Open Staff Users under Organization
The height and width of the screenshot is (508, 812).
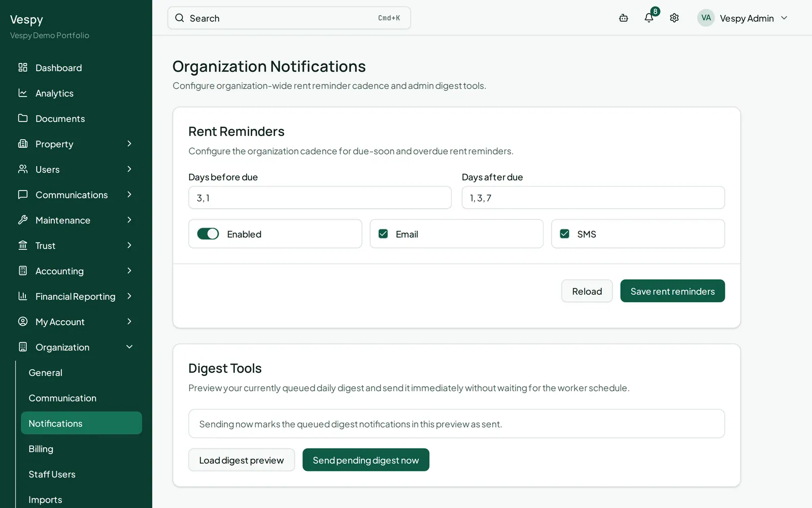[x=81, y=474]
